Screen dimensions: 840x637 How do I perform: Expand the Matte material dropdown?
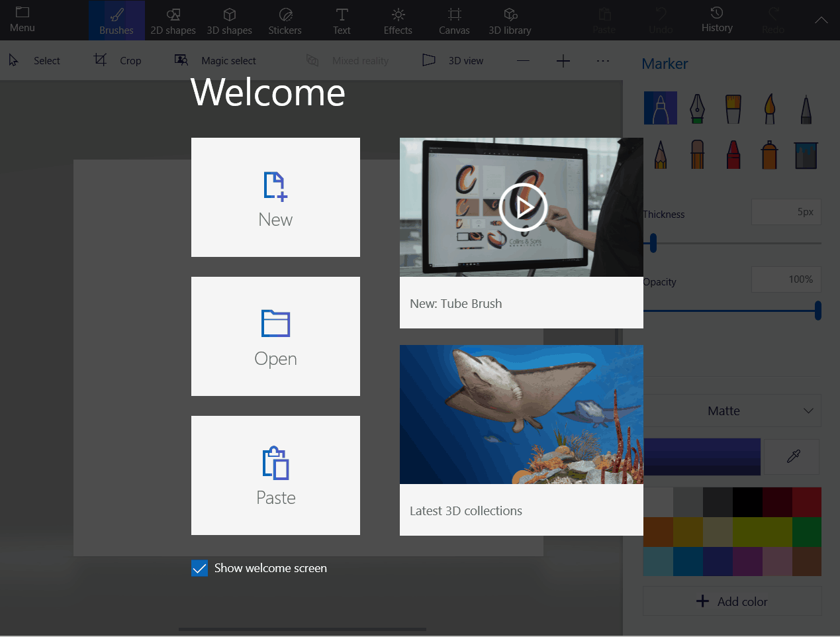[732, 411]
